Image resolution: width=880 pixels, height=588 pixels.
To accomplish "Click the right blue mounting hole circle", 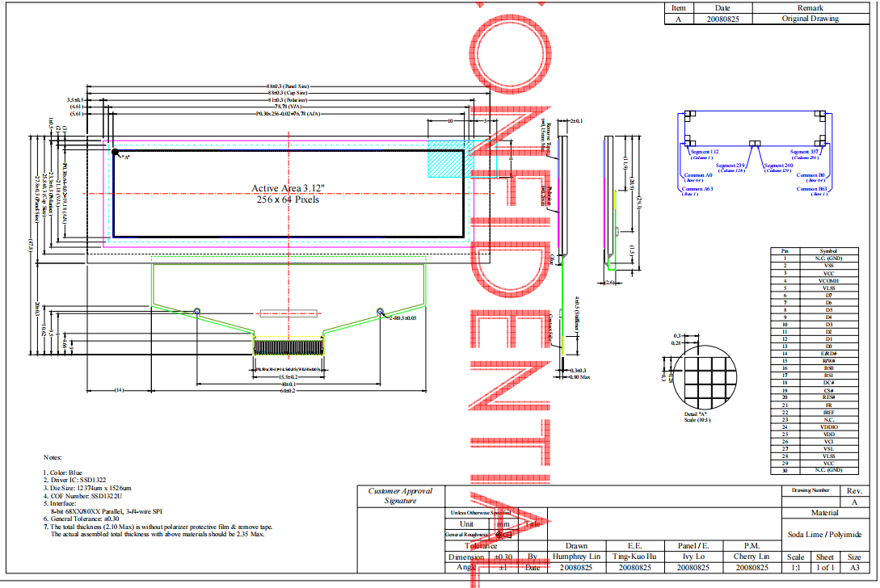I will (x=380, y=311).
